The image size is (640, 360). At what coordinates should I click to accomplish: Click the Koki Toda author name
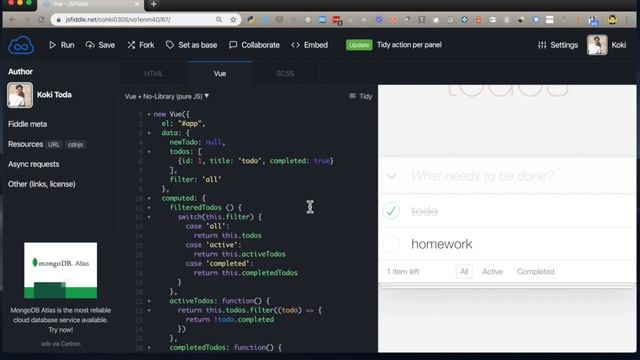click(54, 95)
